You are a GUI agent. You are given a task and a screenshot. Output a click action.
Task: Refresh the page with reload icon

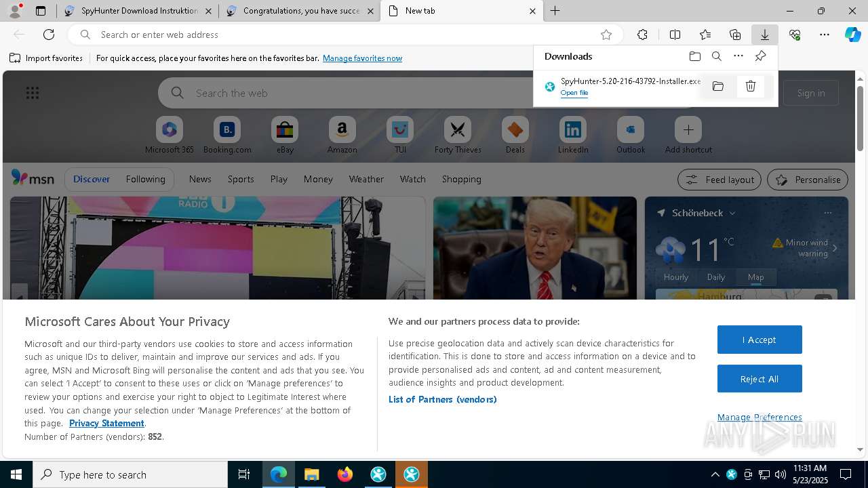[49, 35]
